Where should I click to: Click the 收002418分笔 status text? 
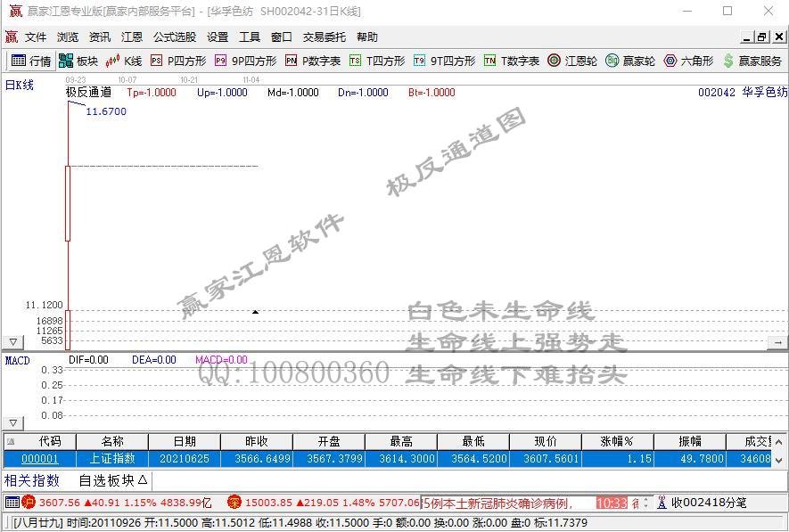(x=709, y=503)
